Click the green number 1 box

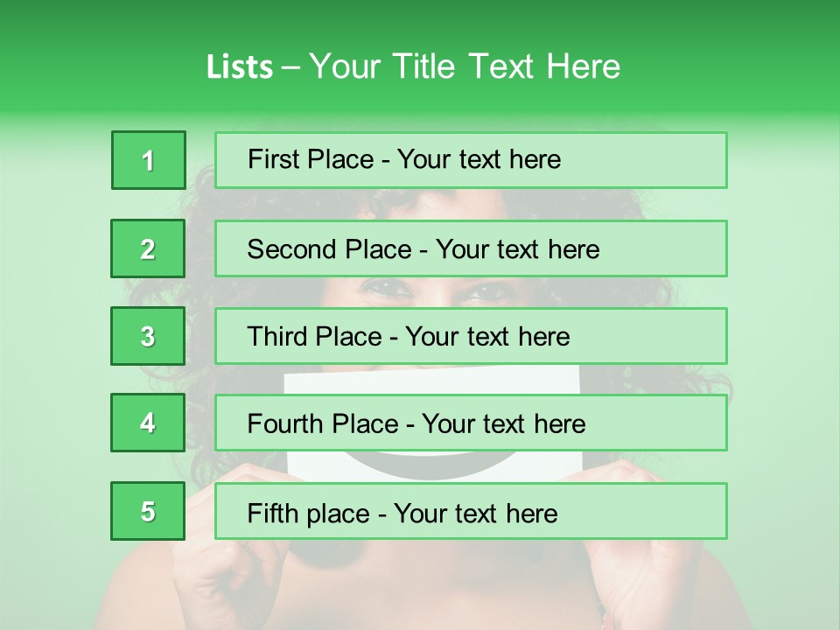[149, 160]
